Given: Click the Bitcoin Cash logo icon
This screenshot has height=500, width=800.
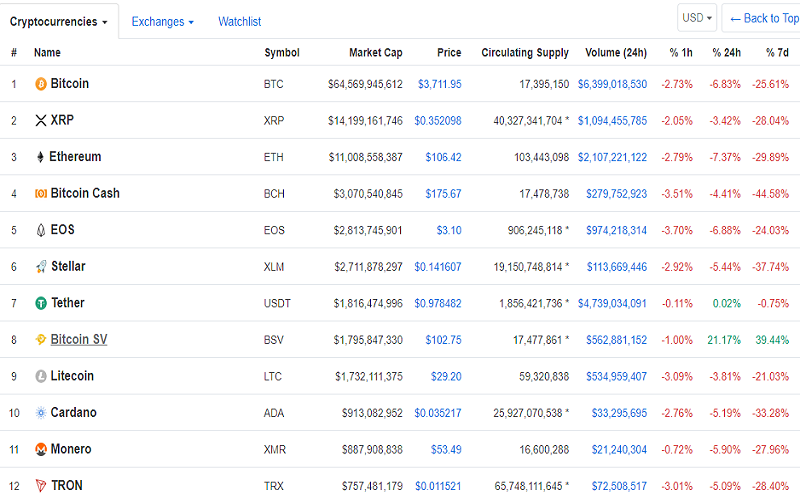Looking at the screenshot, I should (x=41, y=193).
